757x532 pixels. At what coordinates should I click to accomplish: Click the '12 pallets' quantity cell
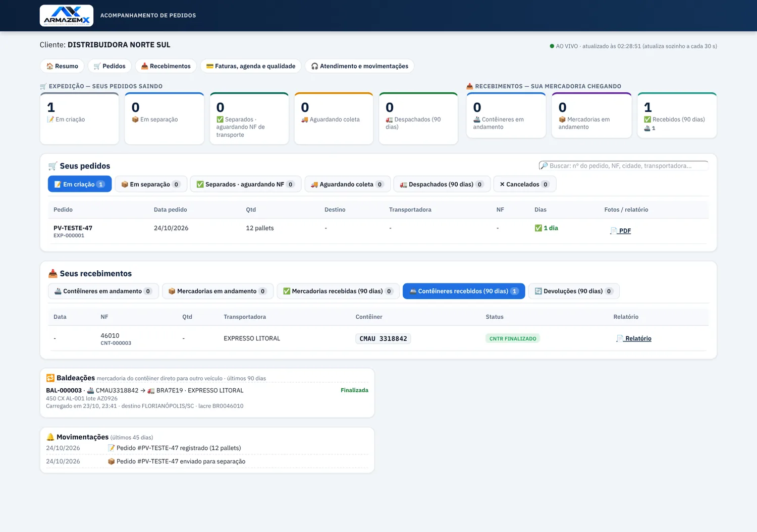pos(260,228)
